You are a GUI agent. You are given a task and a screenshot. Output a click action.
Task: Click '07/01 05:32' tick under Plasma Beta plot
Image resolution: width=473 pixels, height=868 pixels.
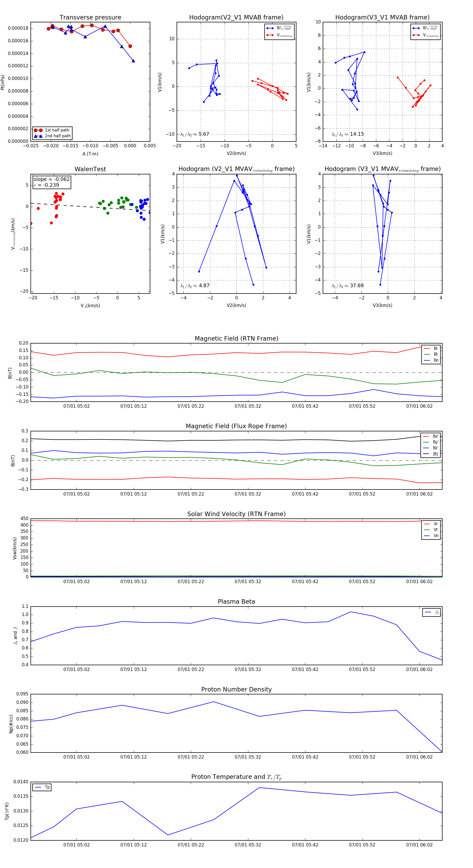248,669
